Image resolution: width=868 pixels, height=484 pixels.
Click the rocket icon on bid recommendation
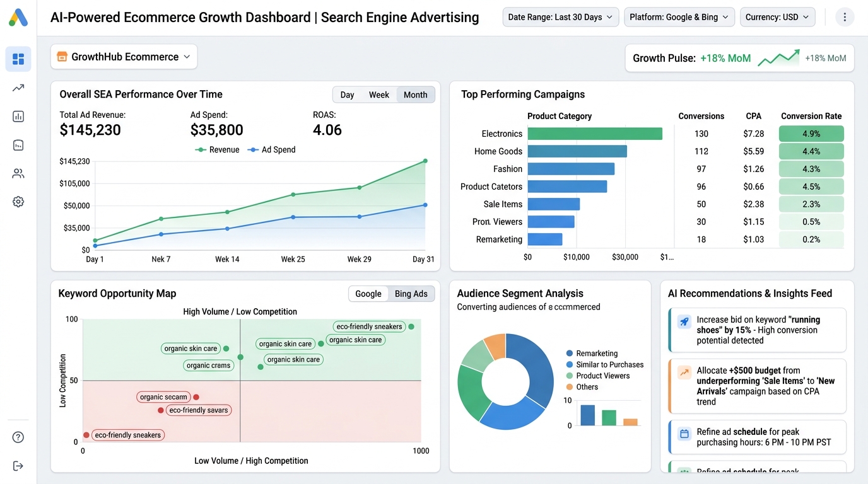[684, 321]
